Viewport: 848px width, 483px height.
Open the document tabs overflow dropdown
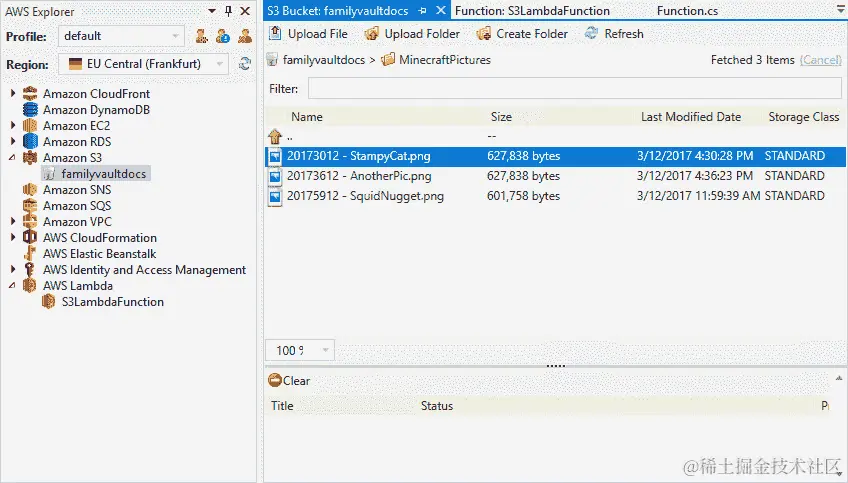[841, 9]
